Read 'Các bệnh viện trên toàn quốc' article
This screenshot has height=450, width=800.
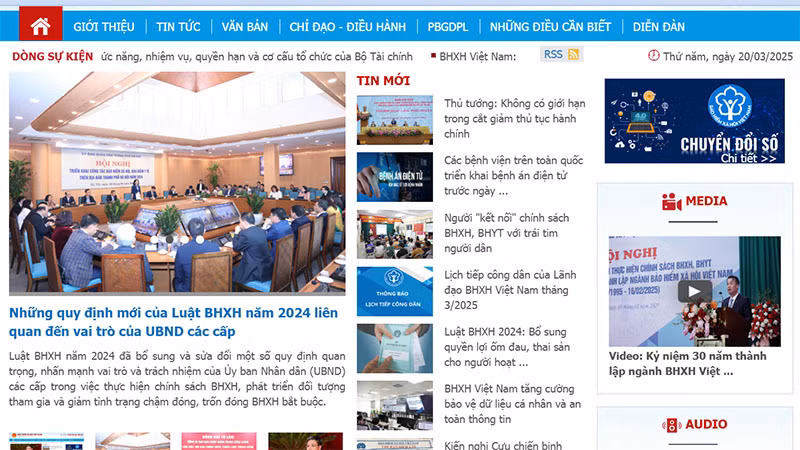tap(513, 176)
